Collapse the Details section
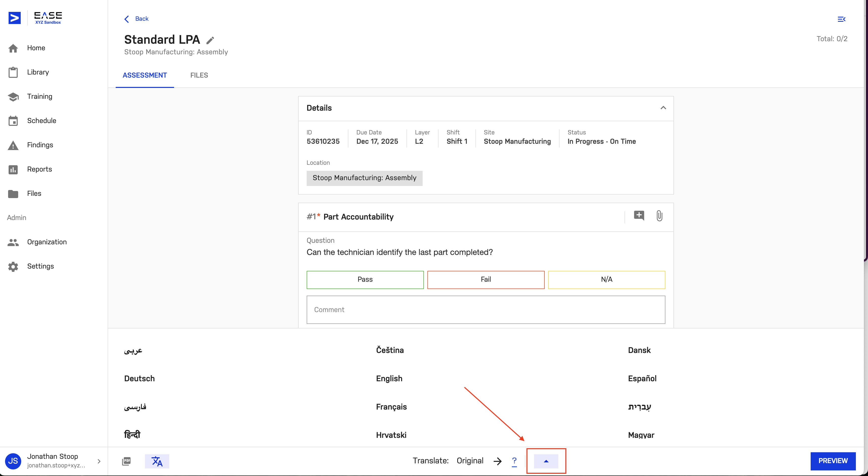The width and height of the screenshot is (868, 476). [x=663, y=108]
